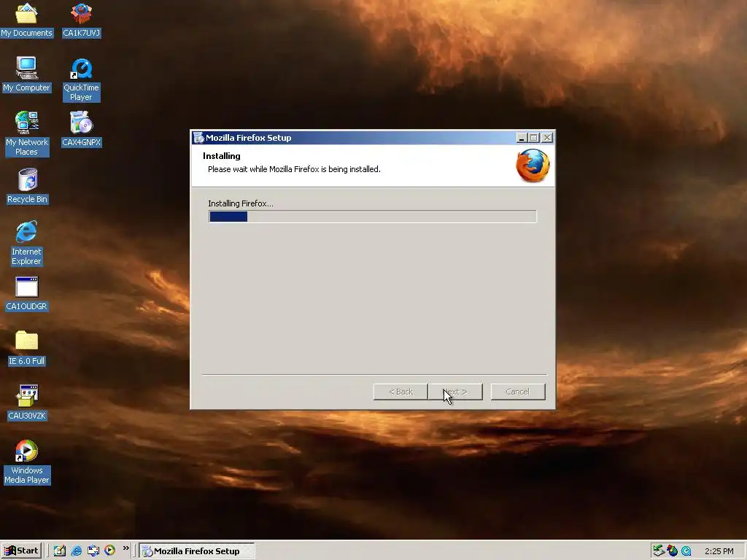
Task: Click the disabled Next button
Action: (455, 392)
